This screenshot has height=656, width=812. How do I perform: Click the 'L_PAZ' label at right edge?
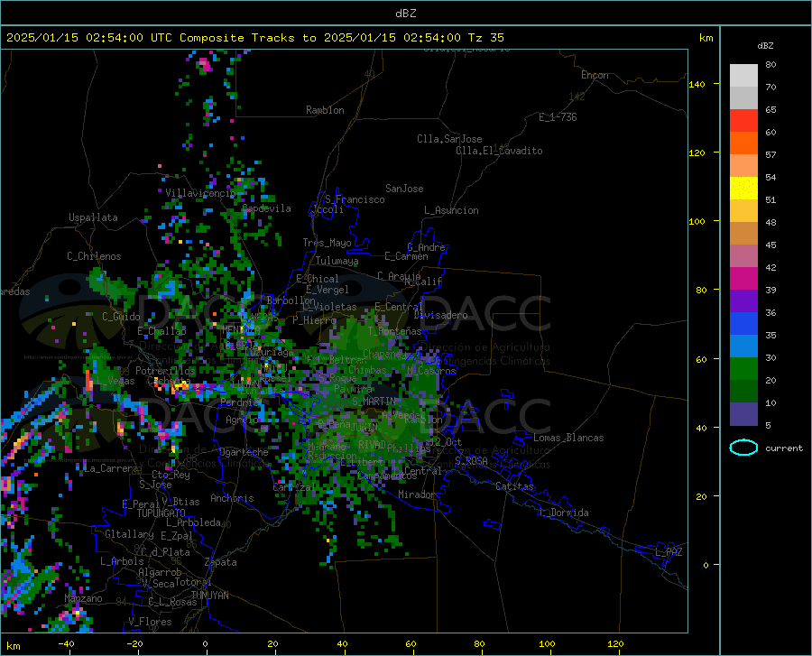click(x=669, y=552)
